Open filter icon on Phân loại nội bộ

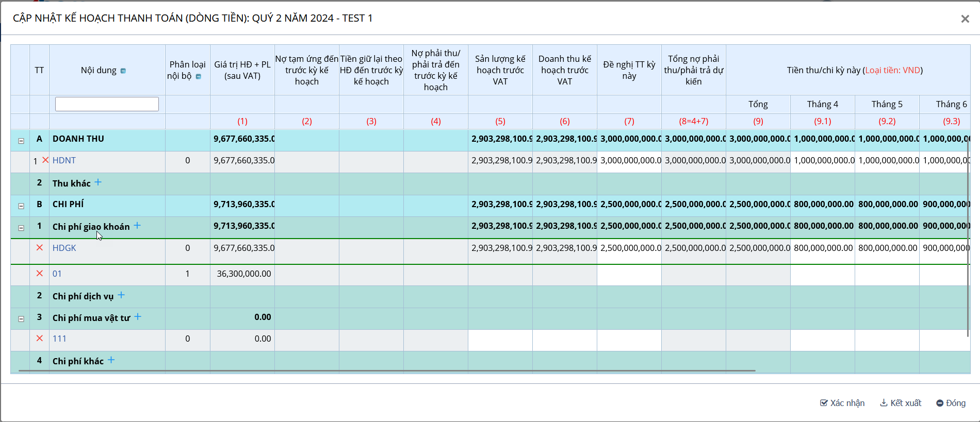click(199, 77)
